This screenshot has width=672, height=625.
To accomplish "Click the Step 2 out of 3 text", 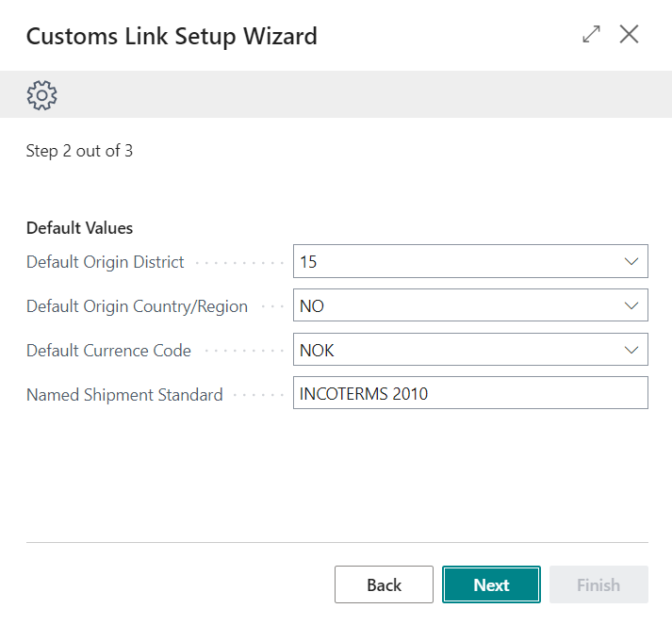I will [79, 151].
